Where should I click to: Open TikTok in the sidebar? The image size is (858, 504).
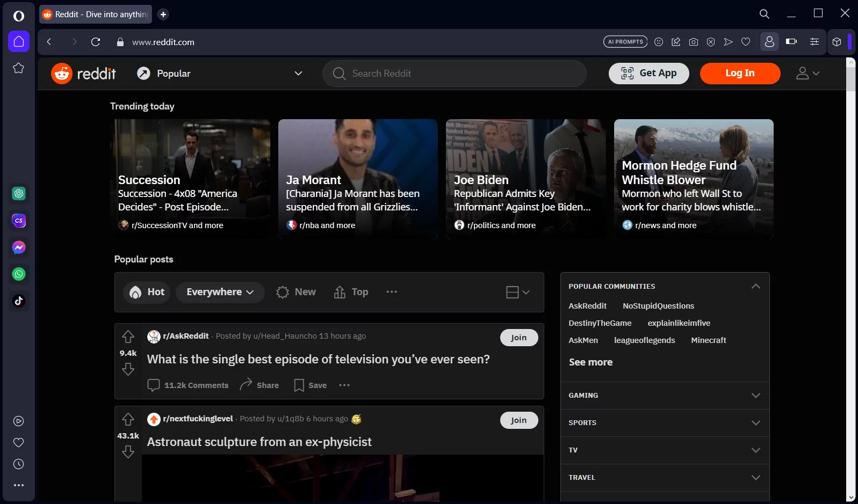19,301
